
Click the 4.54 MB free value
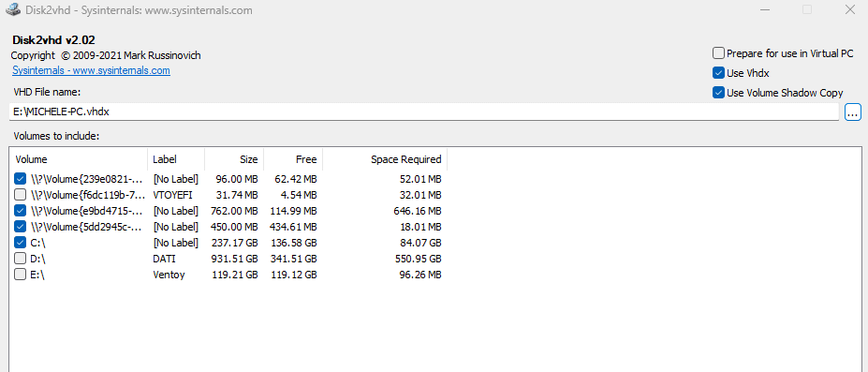(x=299, y=194)
